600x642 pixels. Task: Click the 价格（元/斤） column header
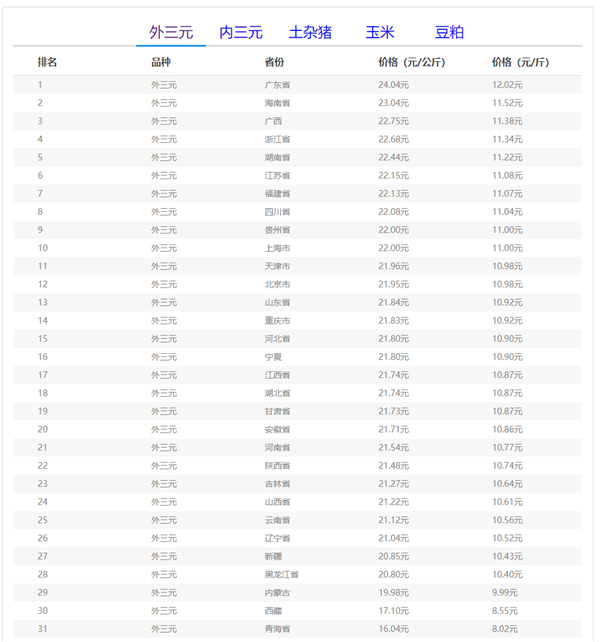520,62
